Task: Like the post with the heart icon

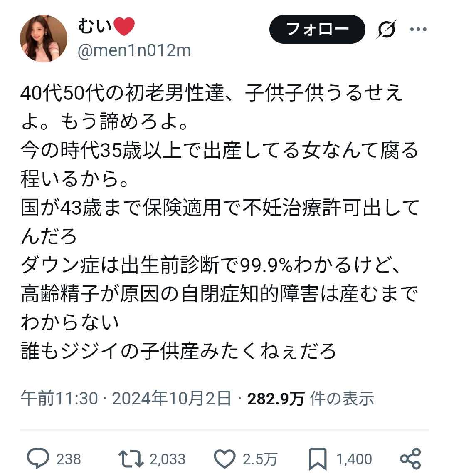Action: pyautogui.click(x=224, y=459)
